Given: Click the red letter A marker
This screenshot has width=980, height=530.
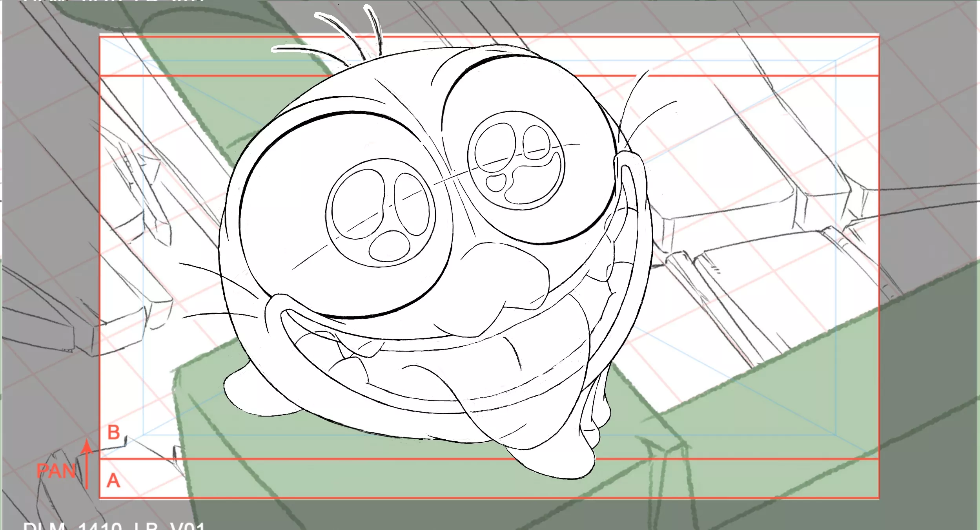Looking at the screenshot, I should (x=113, y=480).
